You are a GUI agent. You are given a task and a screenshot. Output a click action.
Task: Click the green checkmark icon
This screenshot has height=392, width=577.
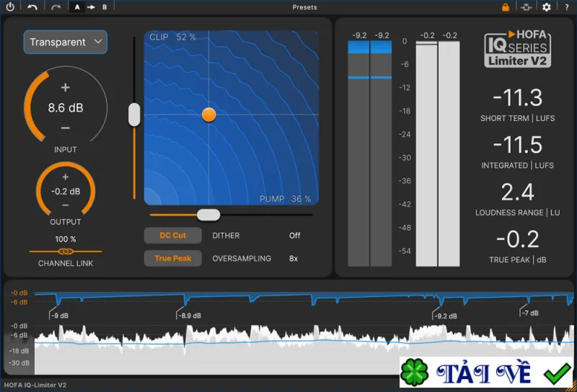pyautogui.click(x=557, y=373)
